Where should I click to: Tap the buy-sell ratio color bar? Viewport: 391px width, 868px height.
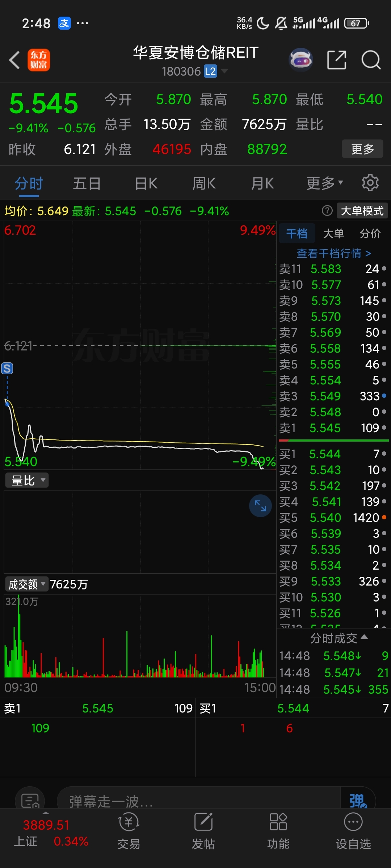333,441
